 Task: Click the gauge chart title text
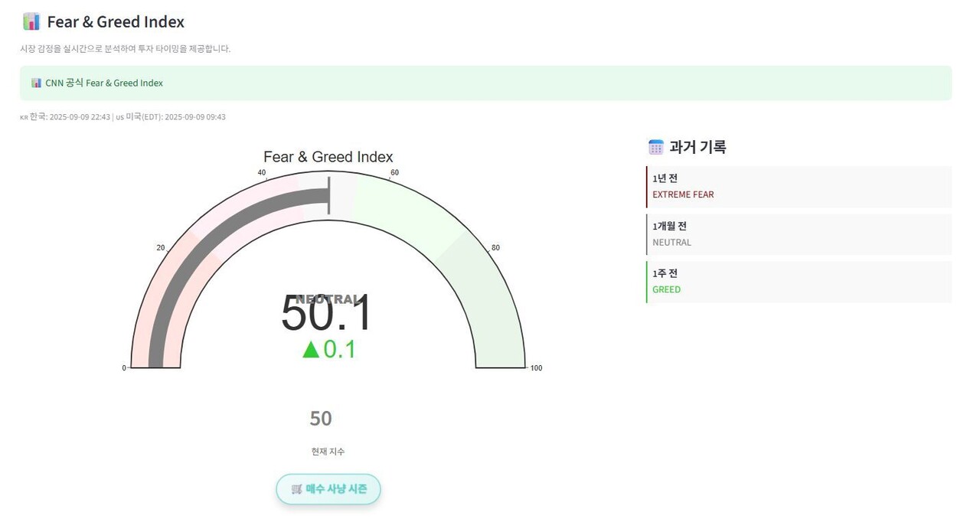click(x=328, y=157)
